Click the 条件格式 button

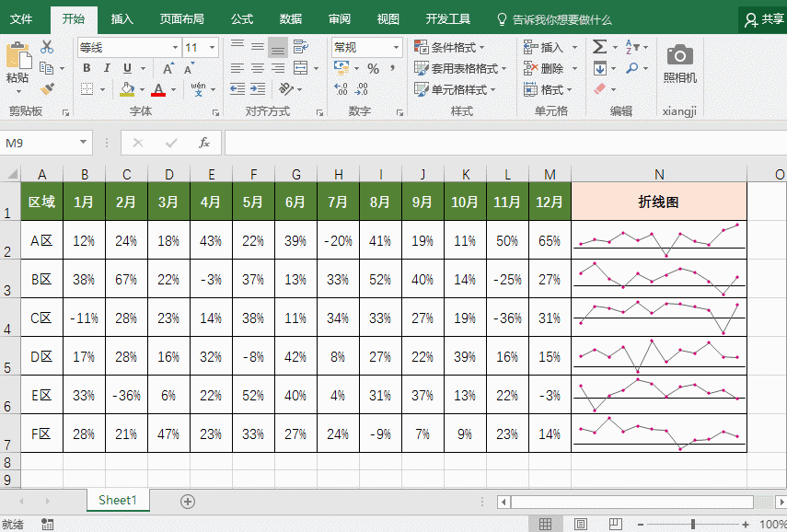click(x=450, y=48)
